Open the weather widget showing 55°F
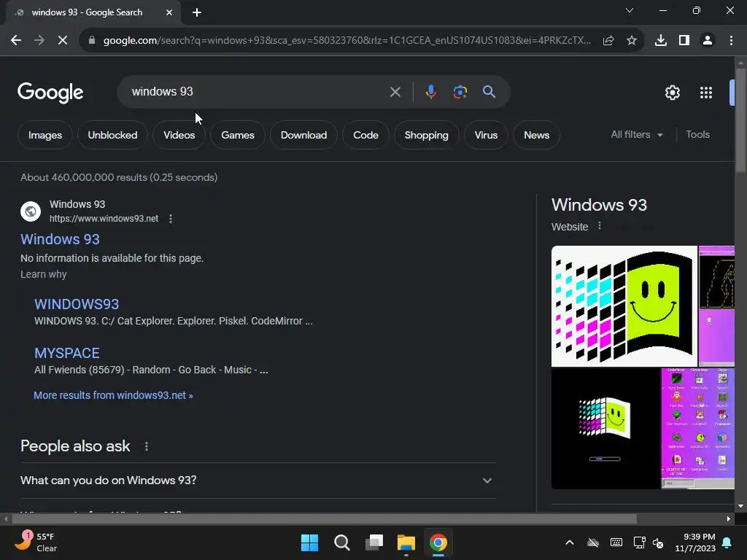This screenshot has height=560, width=747. [36, 542]
